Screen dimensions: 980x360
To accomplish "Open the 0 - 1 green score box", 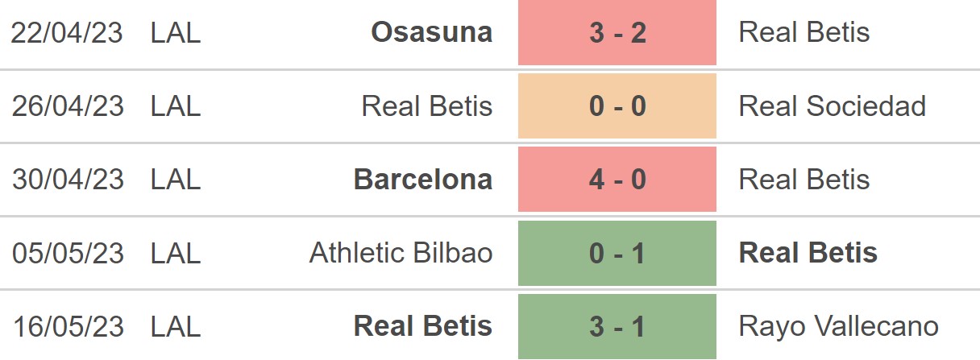I will click(617, 253).
